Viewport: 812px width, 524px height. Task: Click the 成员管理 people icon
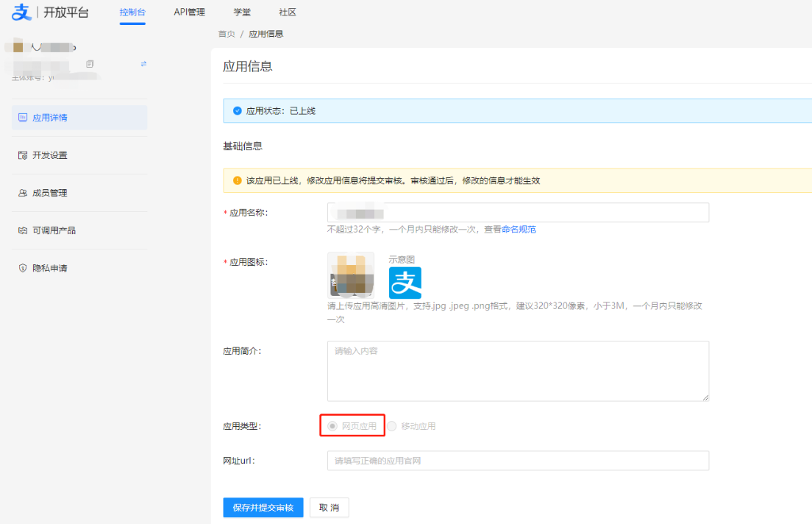(x=23, y=193)
